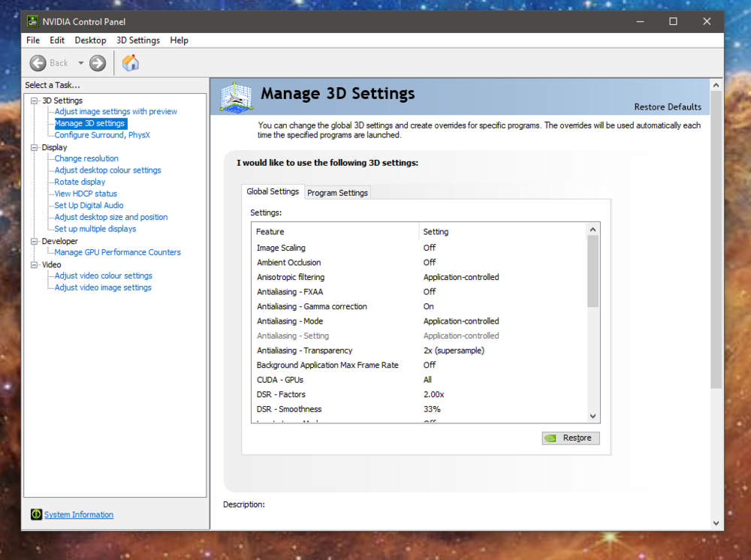This screenshot has height=560, width=751.
Task: Click settings list scrollbar up arrow
Action: click(593, 229)
